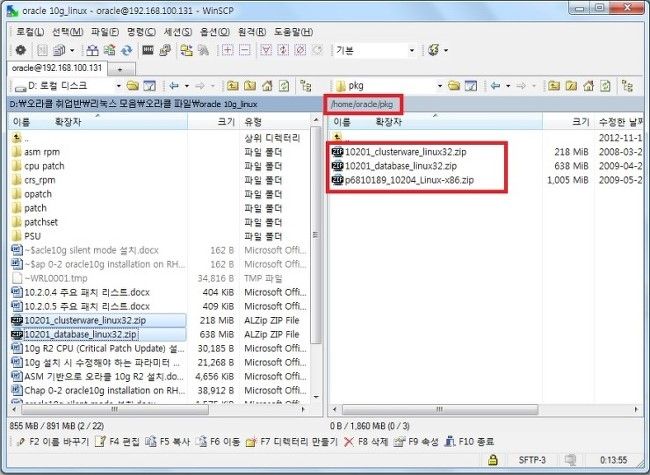
Task: Click F7 디렉터리 만들기 button
Action: (292, 442)
